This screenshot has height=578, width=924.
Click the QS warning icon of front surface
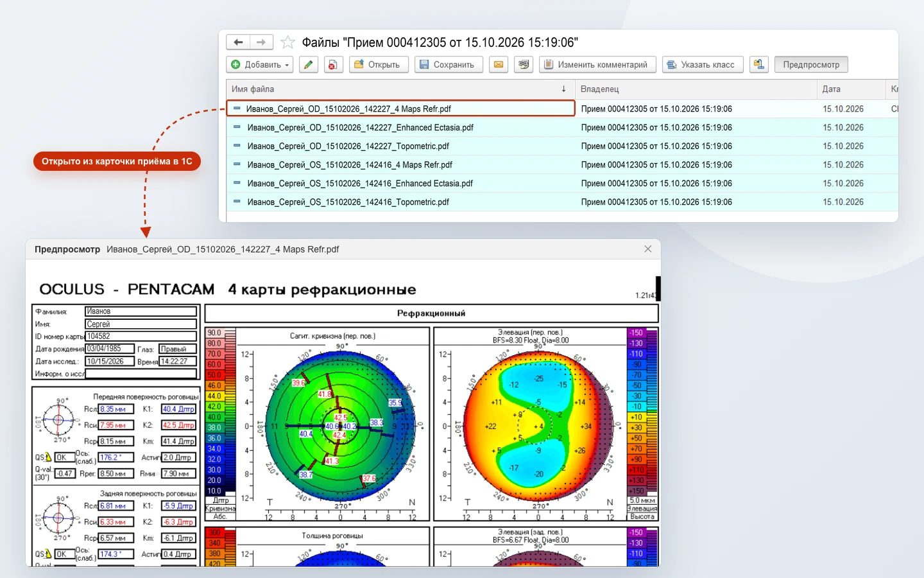pos(48,457)
